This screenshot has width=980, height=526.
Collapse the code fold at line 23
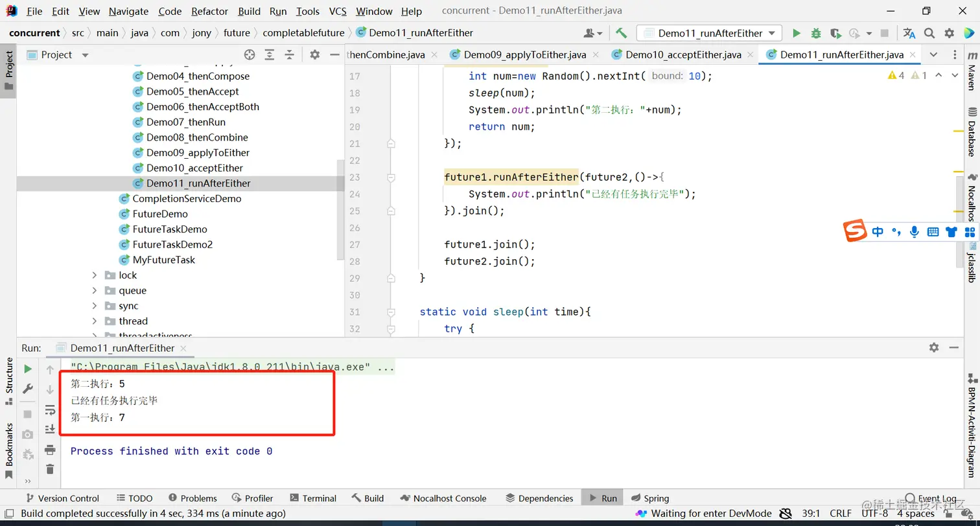391,177
